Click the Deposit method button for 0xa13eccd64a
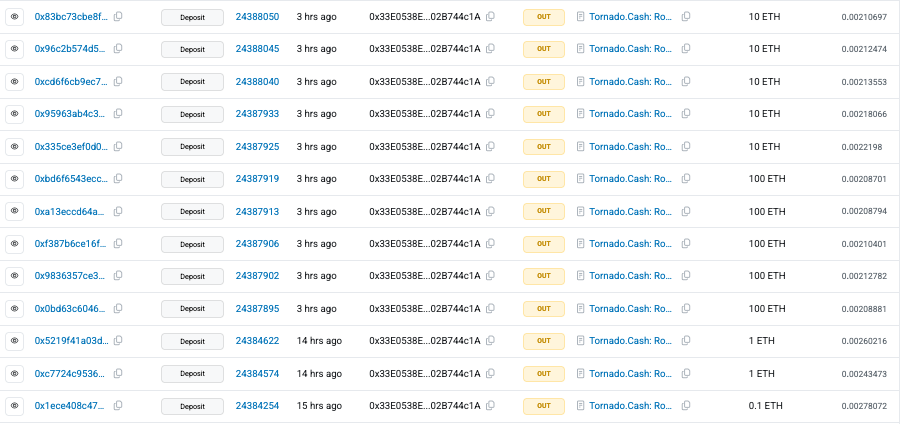This screenshot has width=900, height=424. (x=192, y=212)
